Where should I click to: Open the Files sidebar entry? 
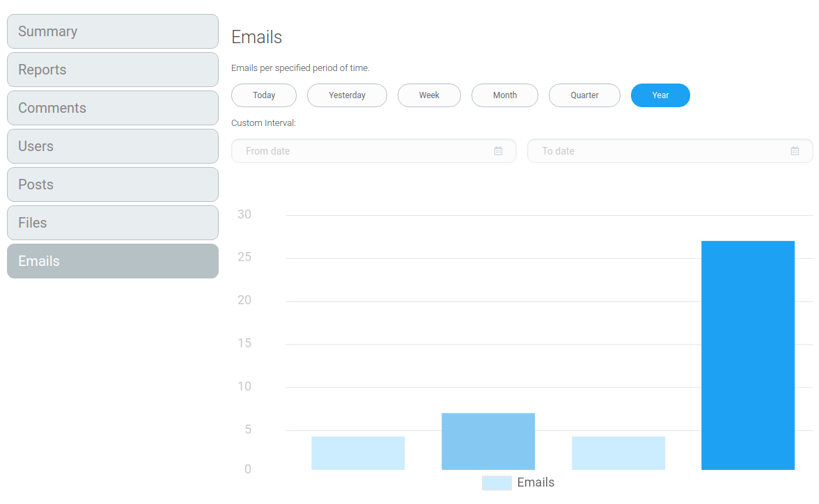point(113,223)
